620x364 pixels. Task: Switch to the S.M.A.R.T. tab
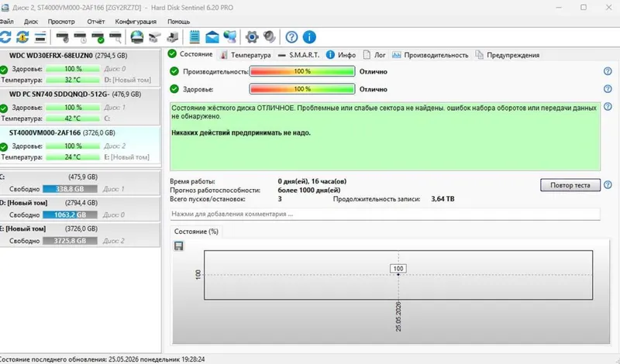298,55
